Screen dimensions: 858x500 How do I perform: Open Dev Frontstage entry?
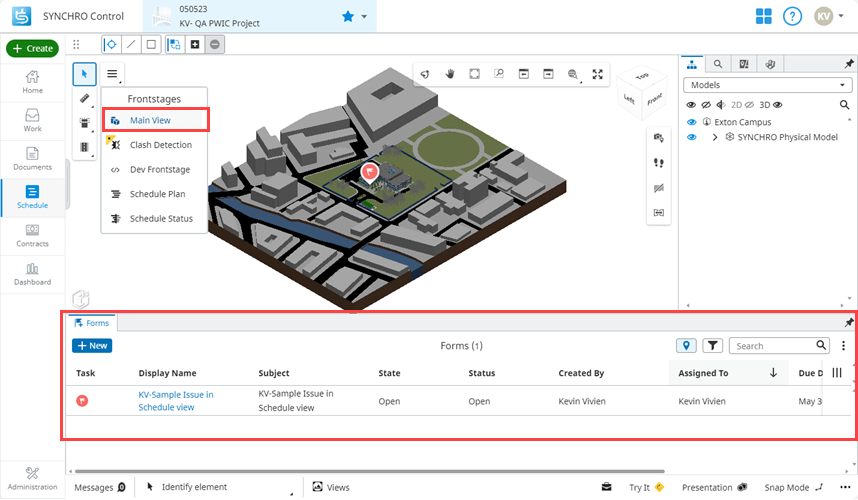(155, 169)
